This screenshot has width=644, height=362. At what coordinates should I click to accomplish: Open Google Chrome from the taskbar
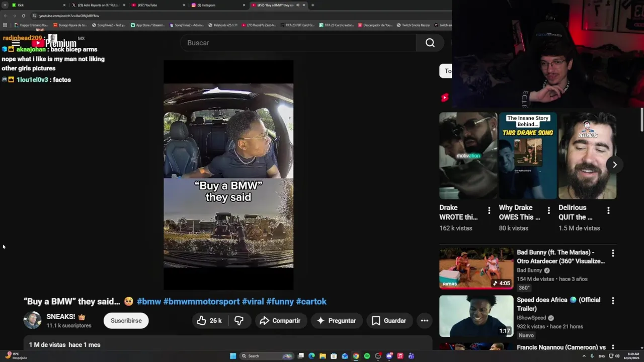356,356
